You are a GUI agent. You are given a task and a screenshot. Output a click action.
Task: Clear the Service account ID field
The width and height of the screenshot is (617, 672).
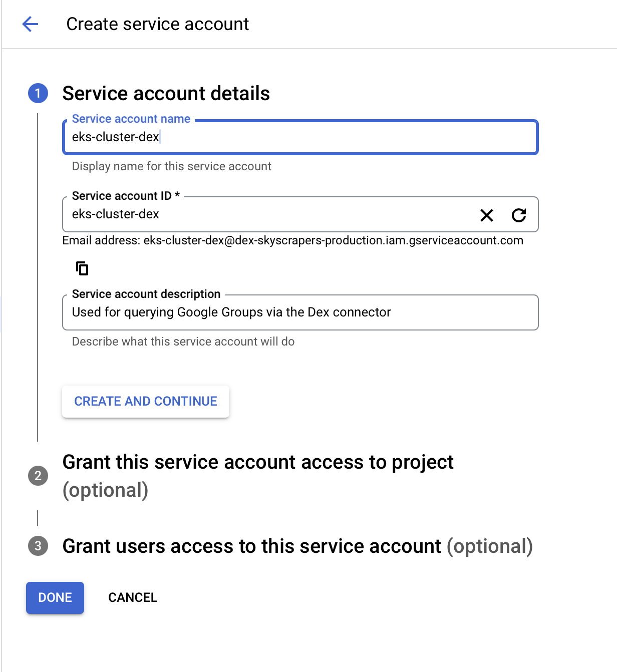click(486, 215)
